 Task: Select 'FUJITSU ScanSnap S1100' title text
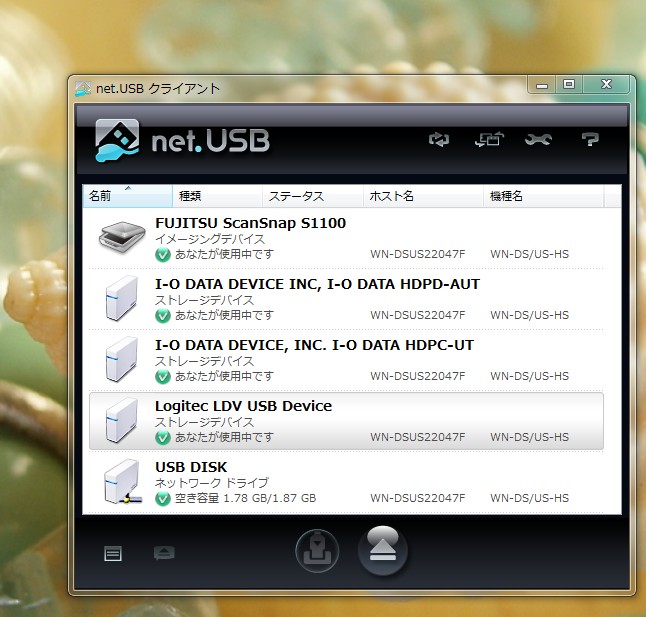(250, 223)
